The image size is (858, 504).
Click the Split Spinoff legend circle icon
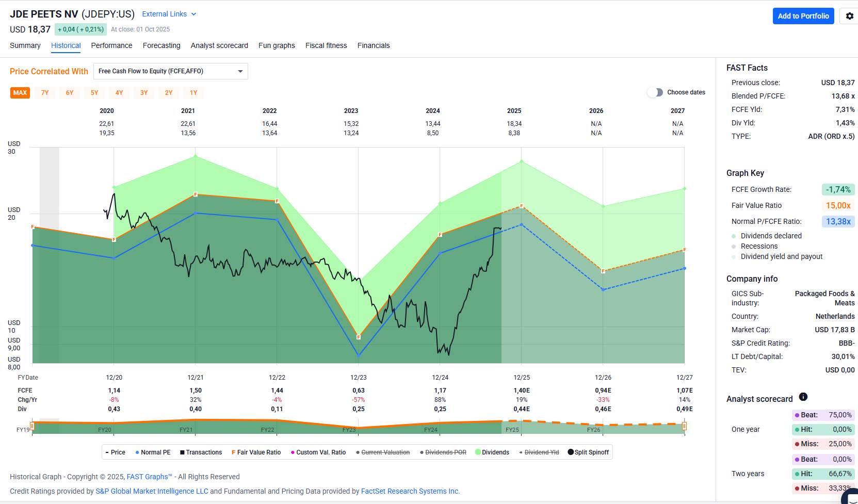click(571, 452)
